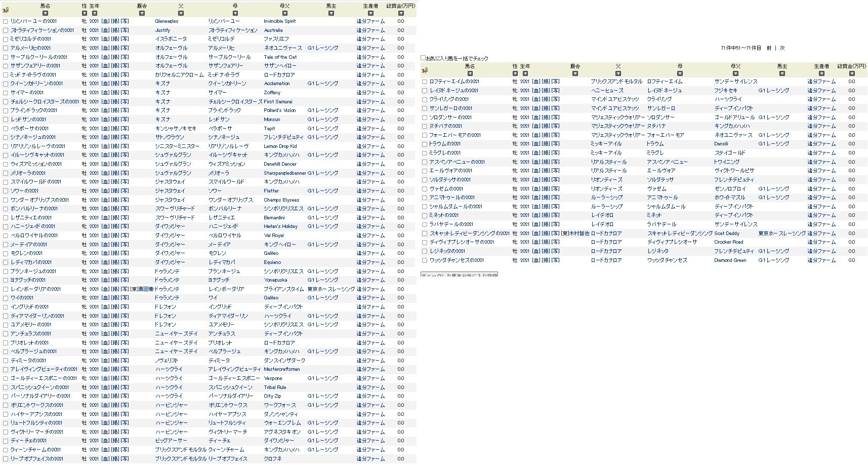Sort 父 arrow in the ロフティーエイム table

(x=618, y=74)
